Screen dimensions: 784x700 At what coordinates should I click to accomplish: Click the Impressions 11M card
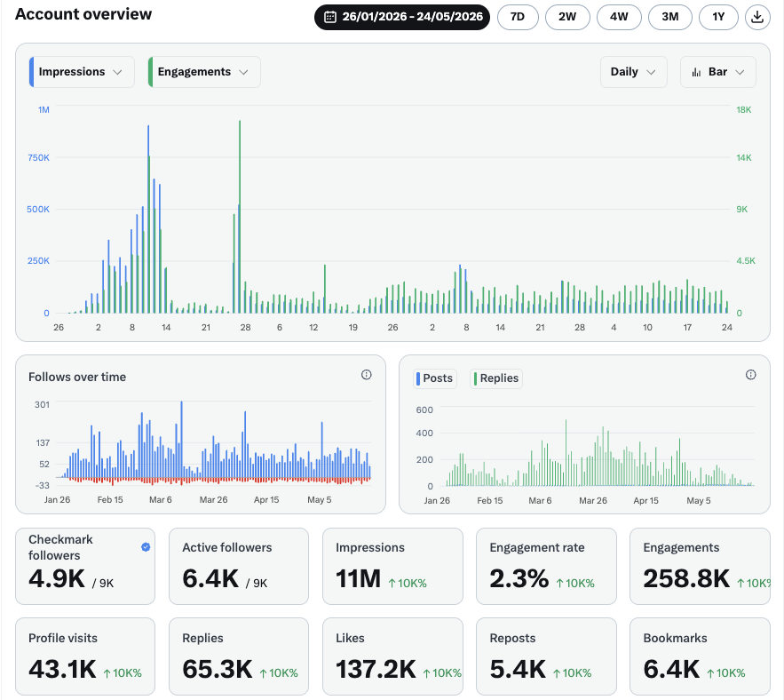coord(392,566)
